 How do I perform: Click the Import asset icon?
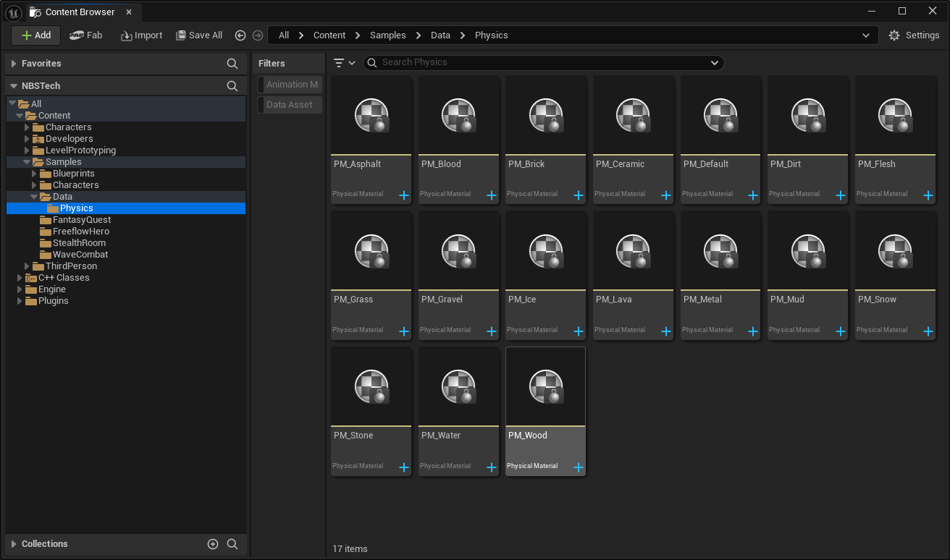pyautogui.click(x=127, y=35)
